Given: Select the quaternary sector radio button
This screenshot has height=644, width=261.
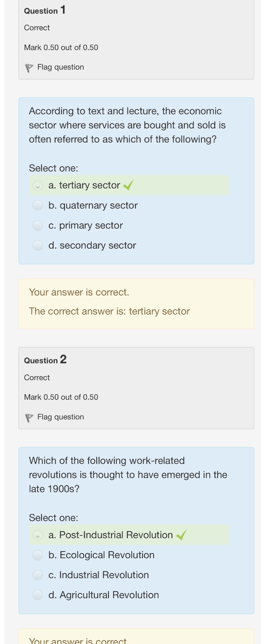Looking at the screenshot, I should point(38,205).
